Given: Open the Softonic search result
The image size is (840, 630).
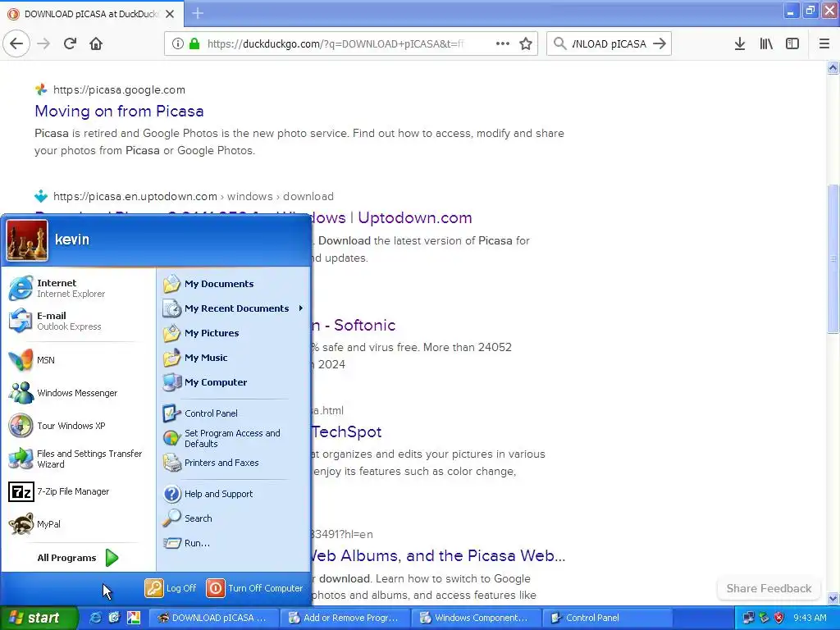Looking at the screenshot, I should (354, 325).
